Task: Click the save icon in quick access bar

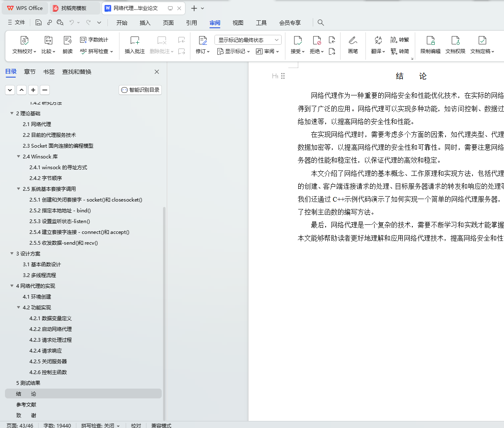Action: pos(39,22)
